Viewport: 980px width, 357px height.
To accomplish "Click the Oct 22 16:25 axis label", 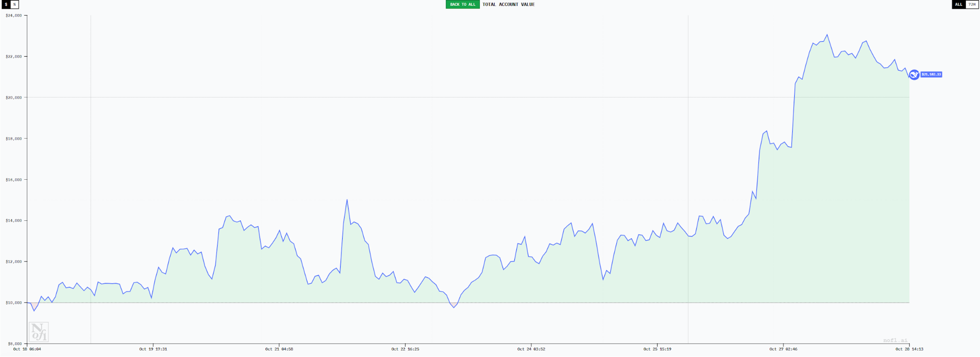I will click(405, 349).
